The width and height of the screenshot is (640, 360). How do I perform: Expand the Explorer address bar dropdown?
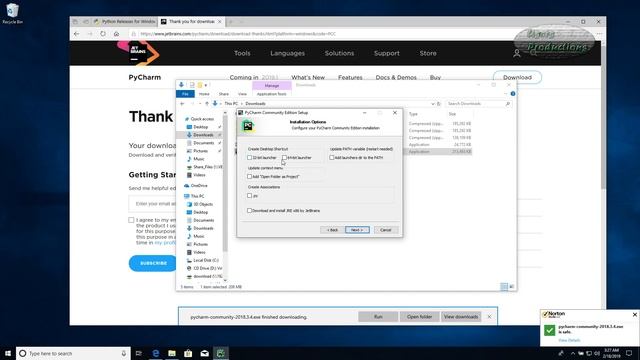coord(432,104)
